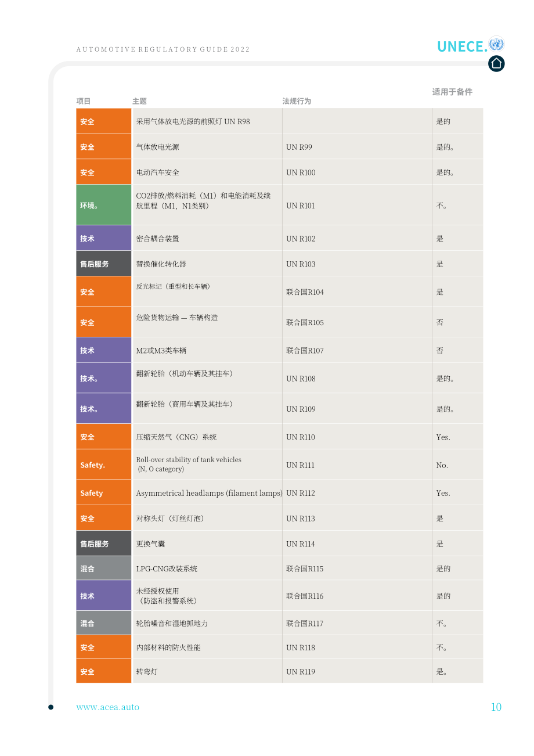Select the cell 反光标记（重型和长车辆）
The width and height of the screenshot is (534, 756).
pyautogui.click(x=207, y=291)
